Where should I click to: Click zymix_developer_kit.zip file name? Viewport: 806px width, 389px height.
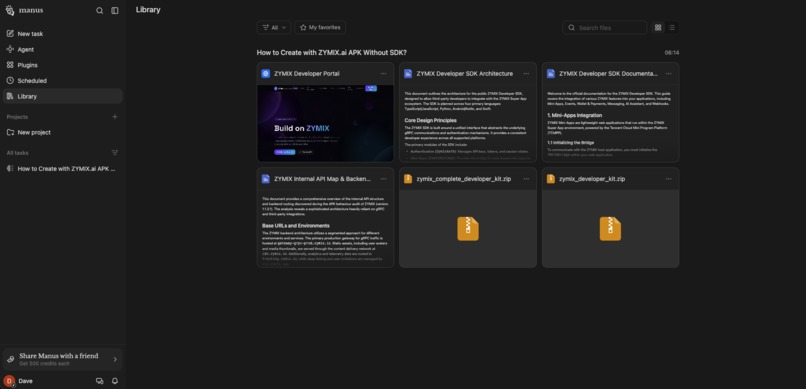[592, 179]
